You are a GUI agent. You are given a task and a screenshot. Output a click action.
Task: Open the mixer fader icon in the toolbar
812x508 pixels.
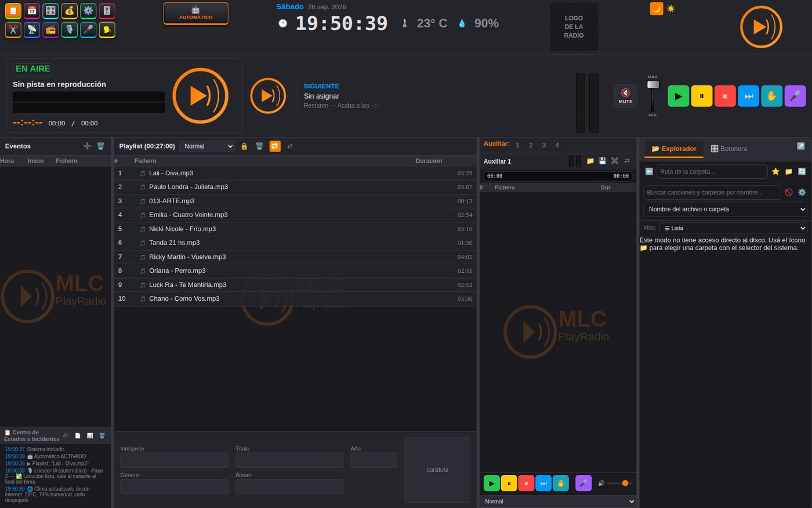[107, 10]
